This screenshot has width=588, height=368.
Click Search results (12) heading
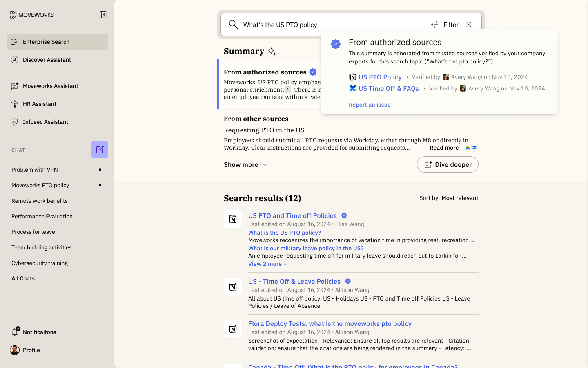[x=263, y=198]
